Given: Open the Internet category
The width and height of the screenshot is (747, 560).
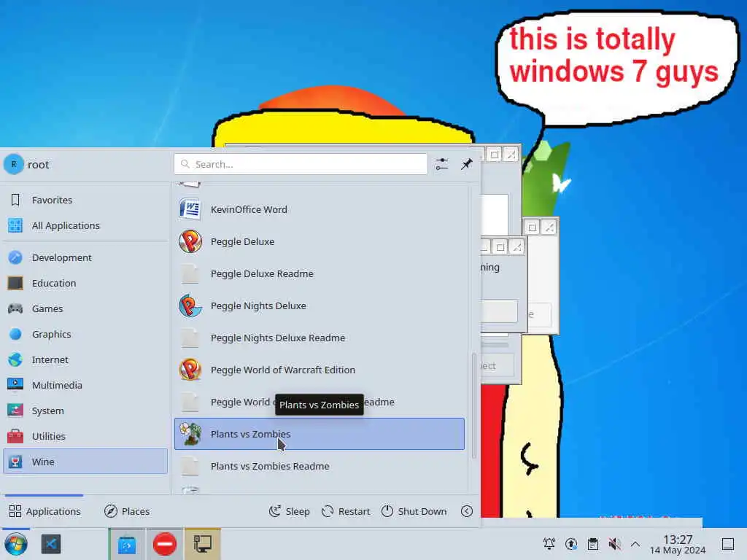Looking at the screenshot, I should [x=85, y=359].
